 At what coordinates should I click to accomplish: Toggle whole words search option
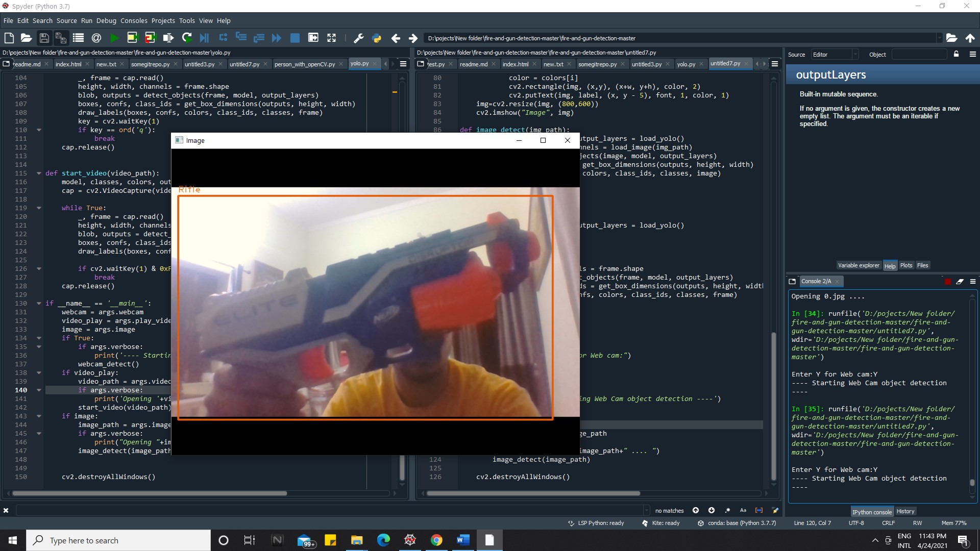759,510
